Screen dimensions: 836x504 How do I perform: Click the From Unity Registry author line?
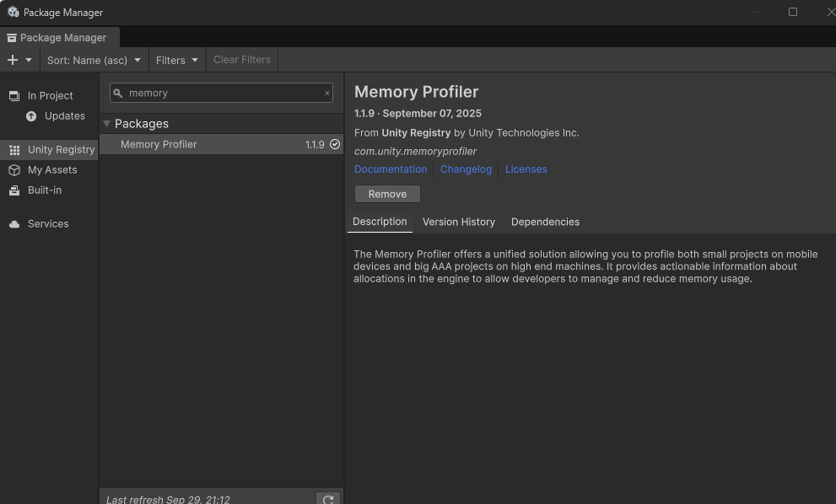click(467, 132)
